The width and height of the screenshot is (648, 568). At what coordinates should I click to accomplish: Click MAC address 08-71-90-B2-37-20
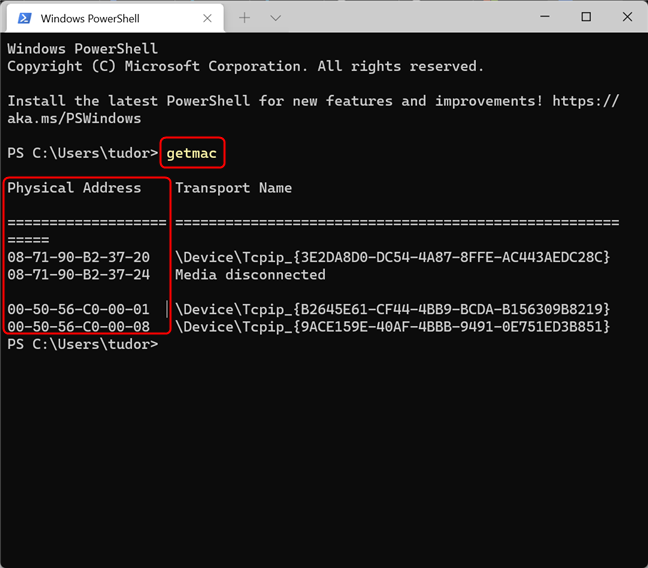(x=78, y=257)
